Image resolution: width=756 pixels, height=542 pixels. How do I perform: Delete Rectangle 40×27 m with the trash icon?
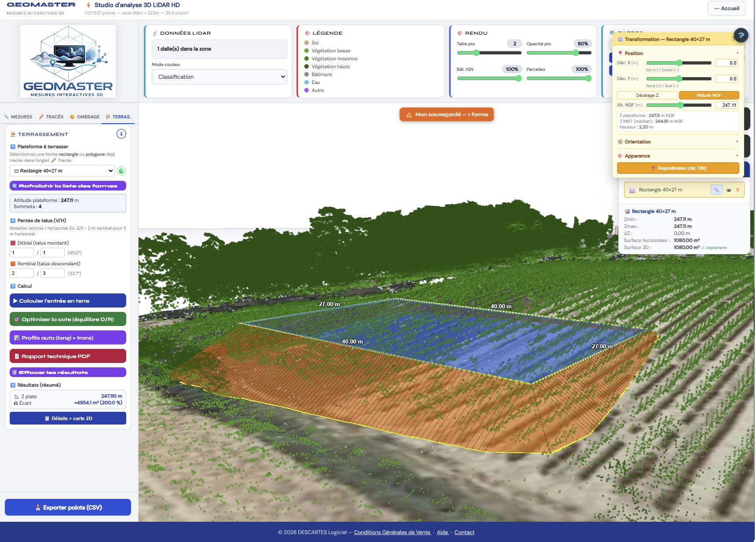[738, 190]
